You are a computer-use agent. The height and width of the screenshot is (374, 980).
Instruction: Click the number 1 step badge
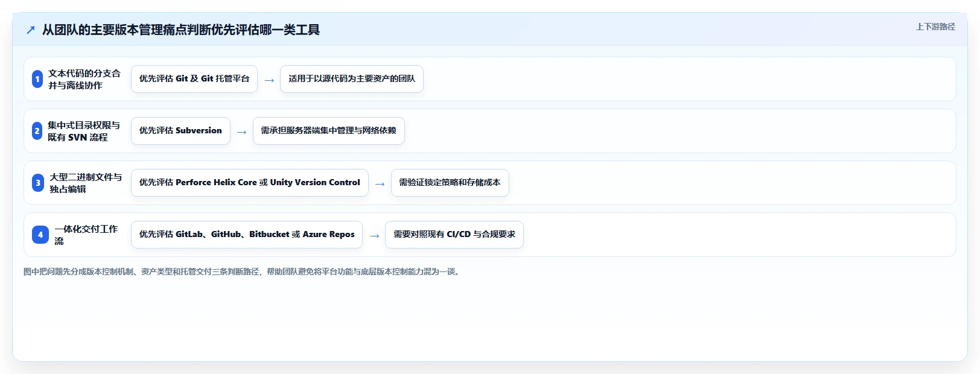pyautogui.click(x=37, y=79)
